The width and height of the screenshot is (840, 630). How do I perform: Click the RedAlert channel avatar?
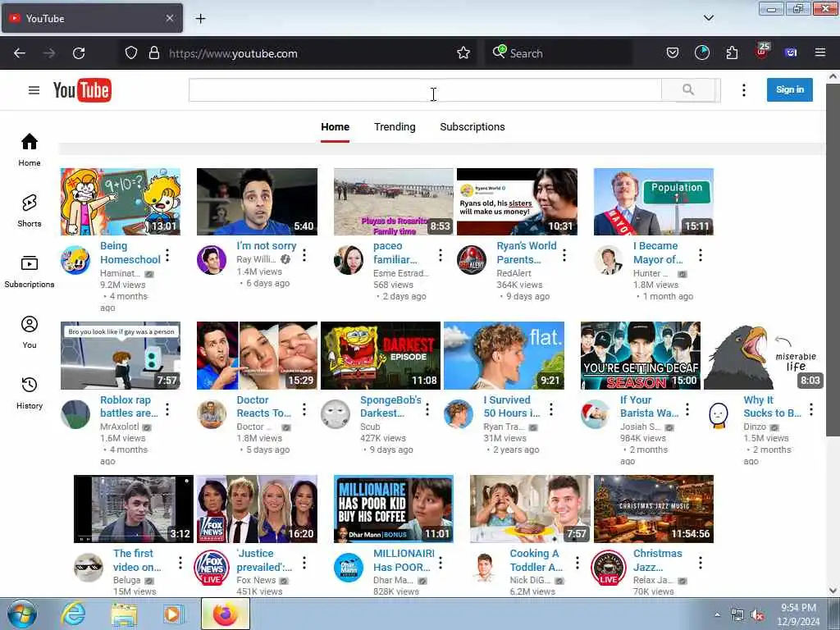(x=472, y=260)
